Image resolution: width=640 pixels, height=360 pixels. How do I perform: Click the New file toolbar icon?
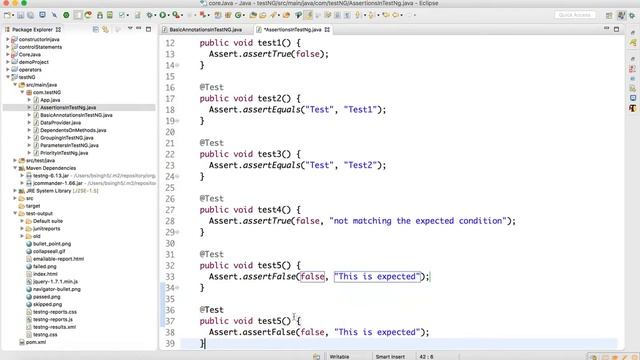[7, 15]
